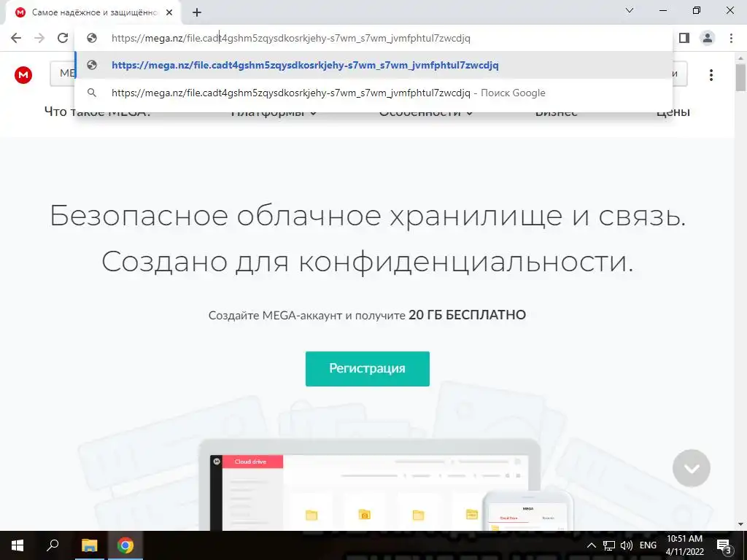
Task: Click the Cloud drive preview image
Action: click(370, 485)
